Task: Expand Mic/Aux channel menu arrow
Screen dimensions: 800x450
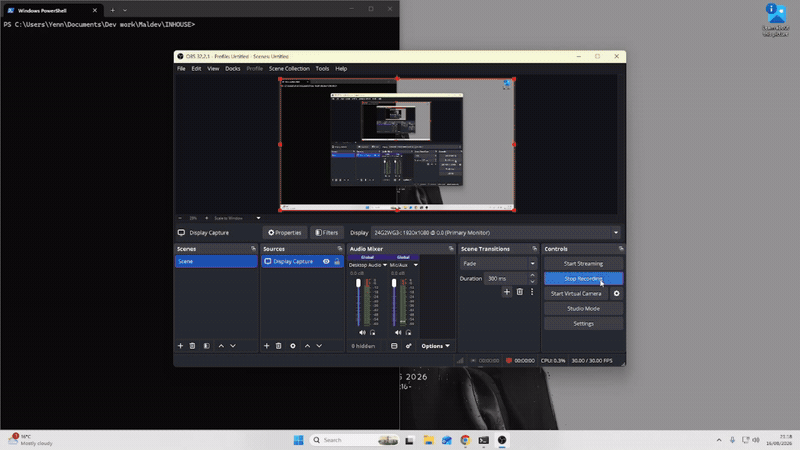Action: point(415,265)
